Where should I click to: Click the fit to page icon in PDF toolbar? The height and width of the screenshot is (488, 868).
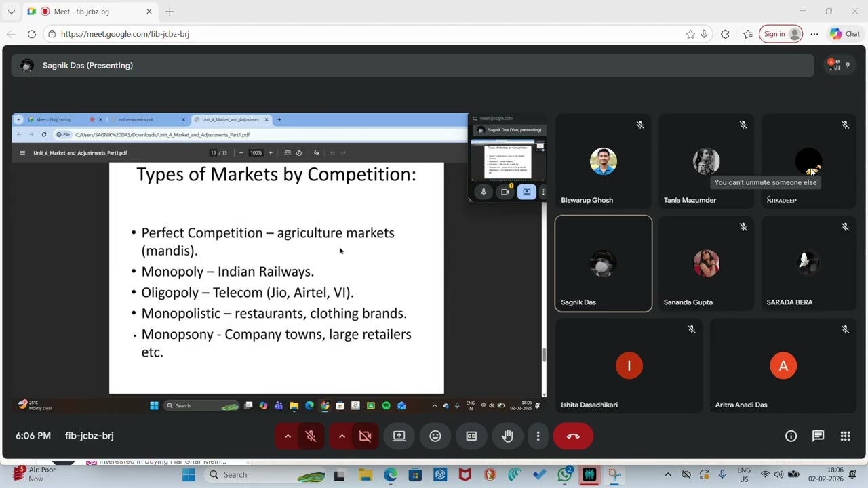pos(288,152)
